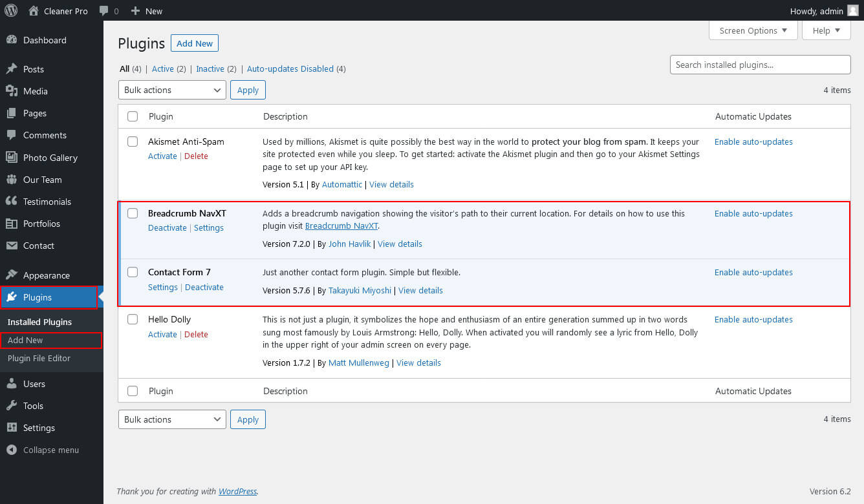Open author John Havlik link
The height and width of the screenshot is (504, 864).
click(350, 244)
